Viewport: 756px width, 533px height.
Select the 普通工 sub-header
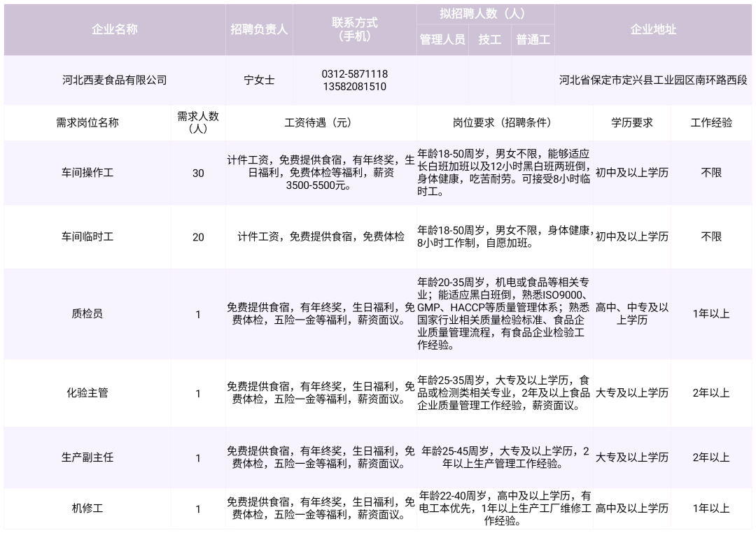533,40
